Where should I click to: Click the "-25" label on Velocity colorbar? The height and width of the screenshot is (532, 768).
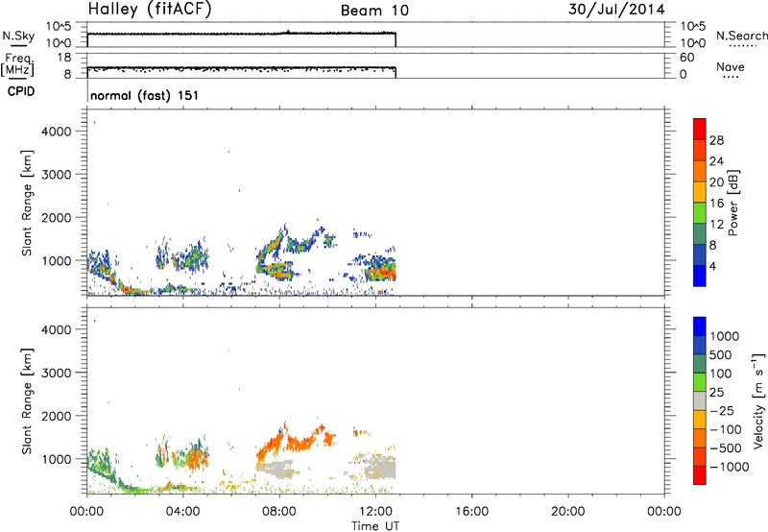point(721,411)
